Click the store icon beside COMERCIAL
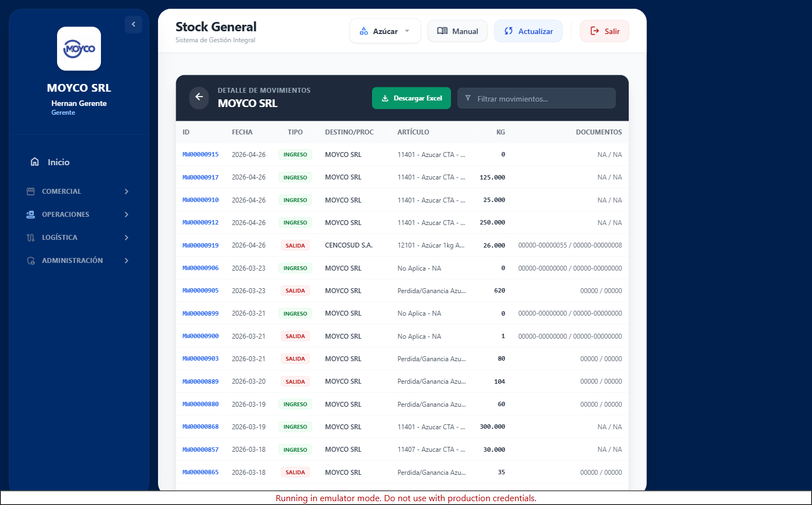 [31, 192]
